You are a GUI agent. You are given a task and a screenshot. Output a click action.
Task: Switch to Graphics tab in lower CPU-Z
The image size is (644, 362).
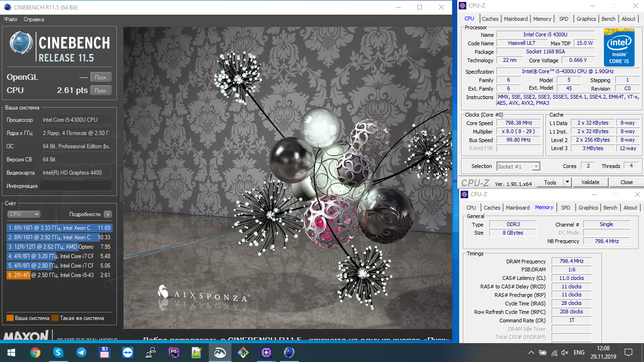(588, 208)
